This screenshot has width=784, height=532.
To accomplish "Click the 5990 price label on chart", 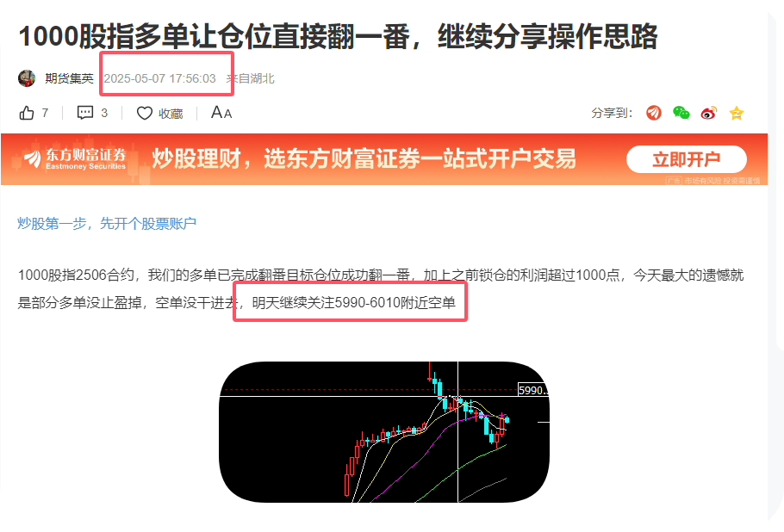I will (533, 390).
